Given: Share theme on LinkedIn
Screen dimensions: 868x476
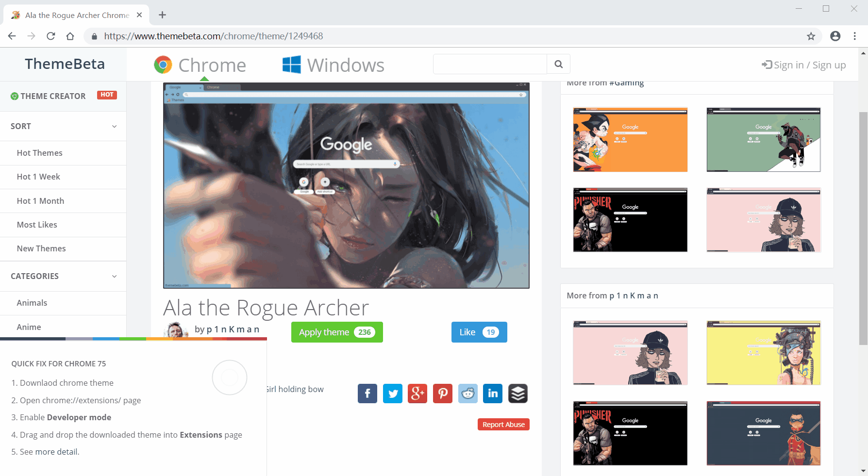Looking at the screenshot, I should coord(493,394).
